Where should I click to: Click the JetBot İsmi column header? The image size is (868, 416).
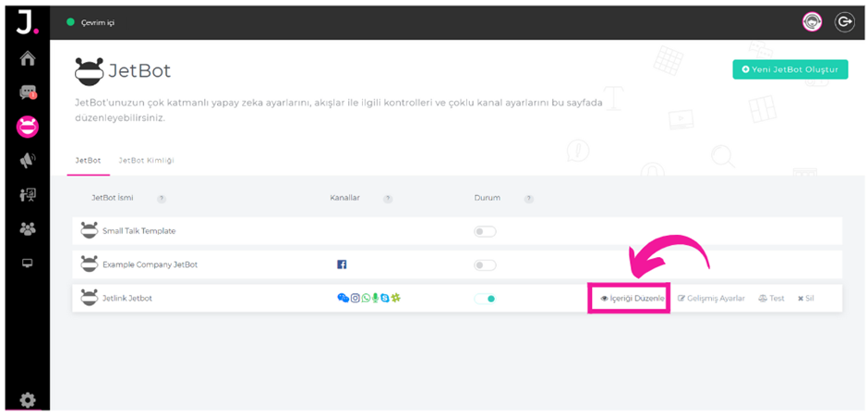pyautogui.click(x=113, y=199)
